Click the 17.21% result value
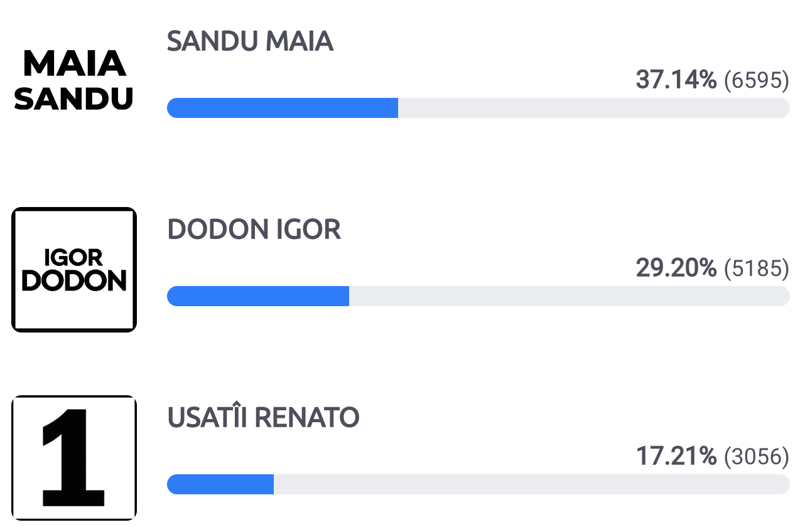The height and width of the screenshot is (532, 810). [676, 456]
